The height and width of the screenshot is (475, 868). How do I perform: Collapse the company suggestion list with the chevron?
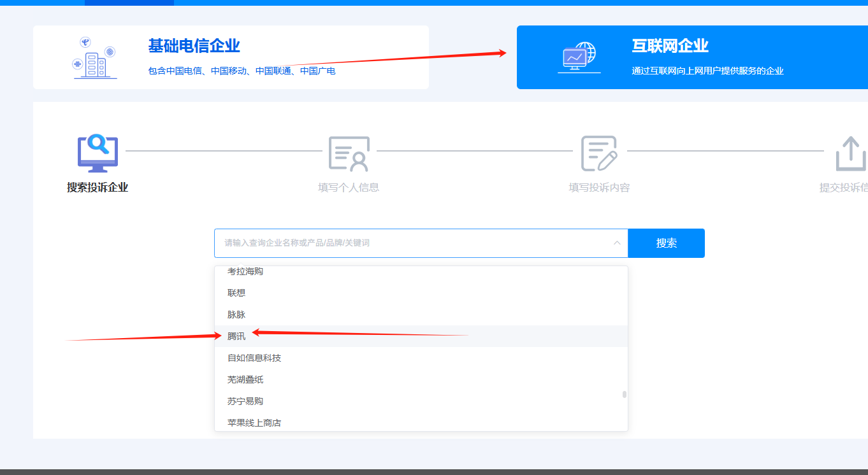pyautogui.click(x=616, y=243)
